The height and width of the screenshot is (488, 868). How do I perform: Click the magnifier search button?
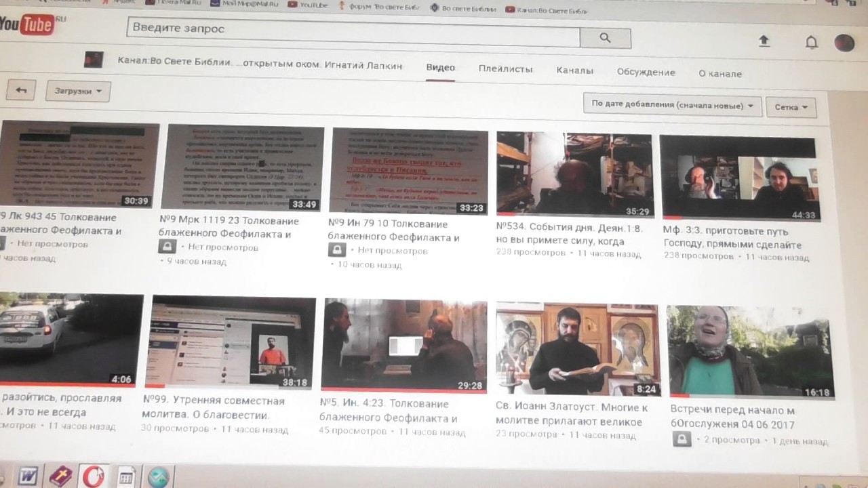coord(605,39)
